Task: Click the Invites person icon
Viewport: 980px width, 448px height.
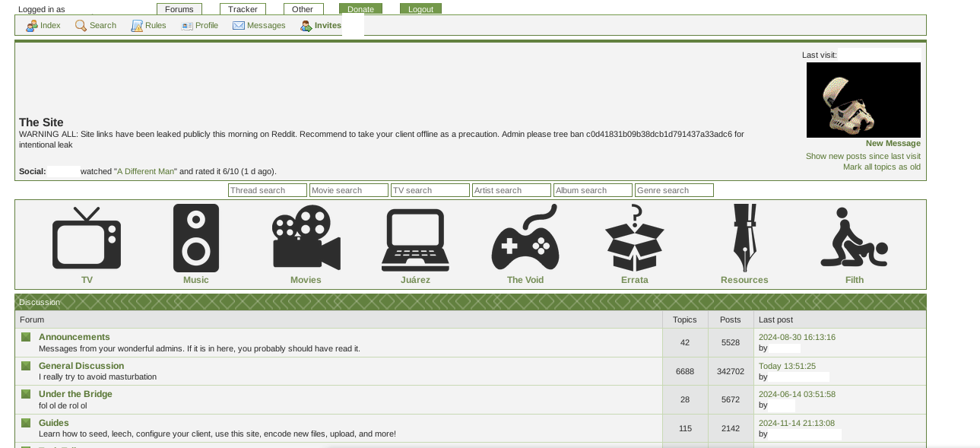Action: [306, 26]
